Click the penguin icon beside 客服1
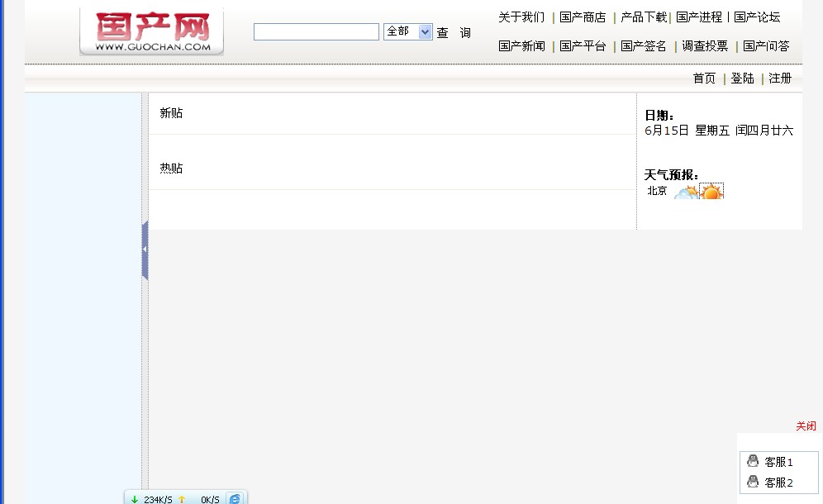This screenshot has height=504, width=823. pyautogui.click(x=753, y=461)
